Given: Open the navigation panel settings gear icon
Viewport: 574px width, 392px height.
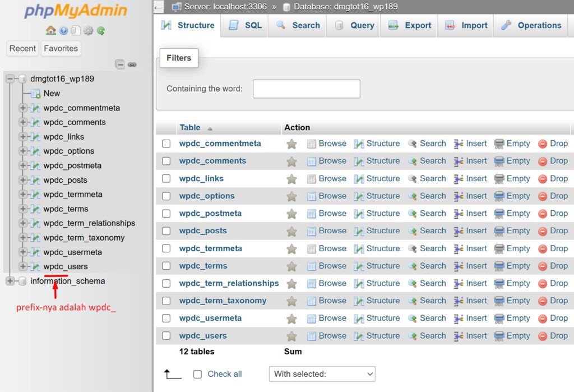Looking at the screenshot, I should pyautogui.click(x=88, y=31).
